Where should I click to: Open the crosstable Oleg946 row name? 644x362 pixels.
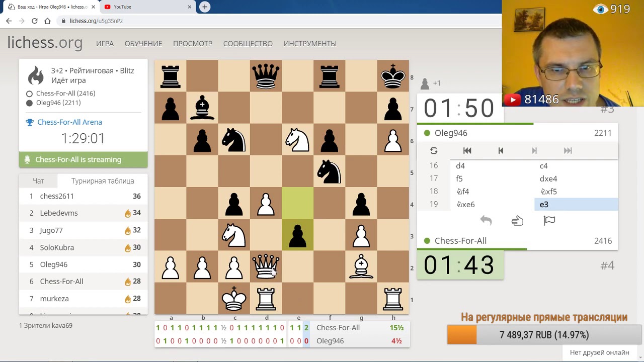click(330, 341)
